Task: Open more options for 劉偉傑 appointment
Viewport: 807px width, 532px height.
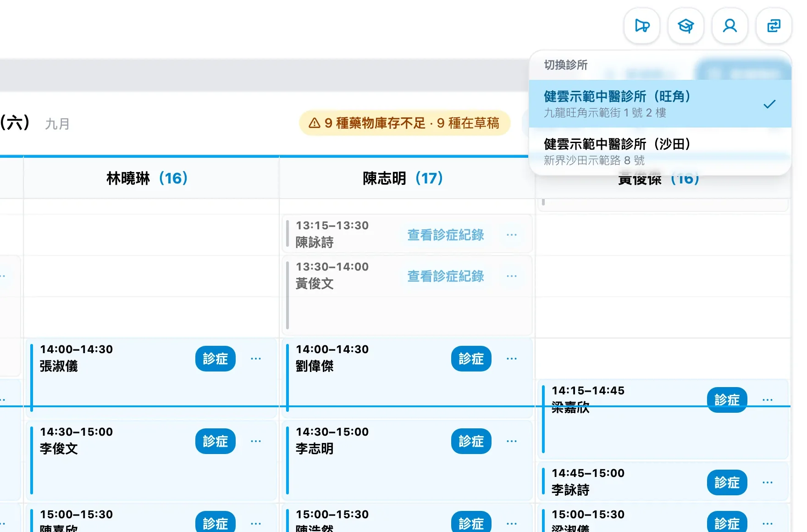Action: 512,359
